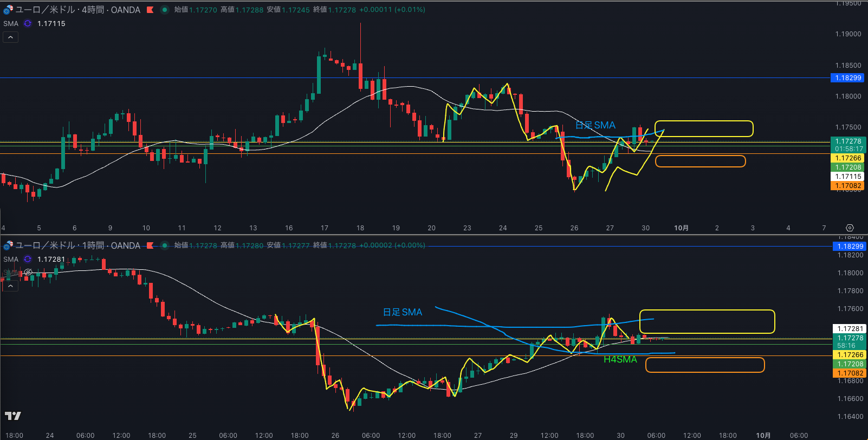Screen dimensions: 868x440
Task: Click the TradingView logo at bottom left
Action: (x=13, y=416)
